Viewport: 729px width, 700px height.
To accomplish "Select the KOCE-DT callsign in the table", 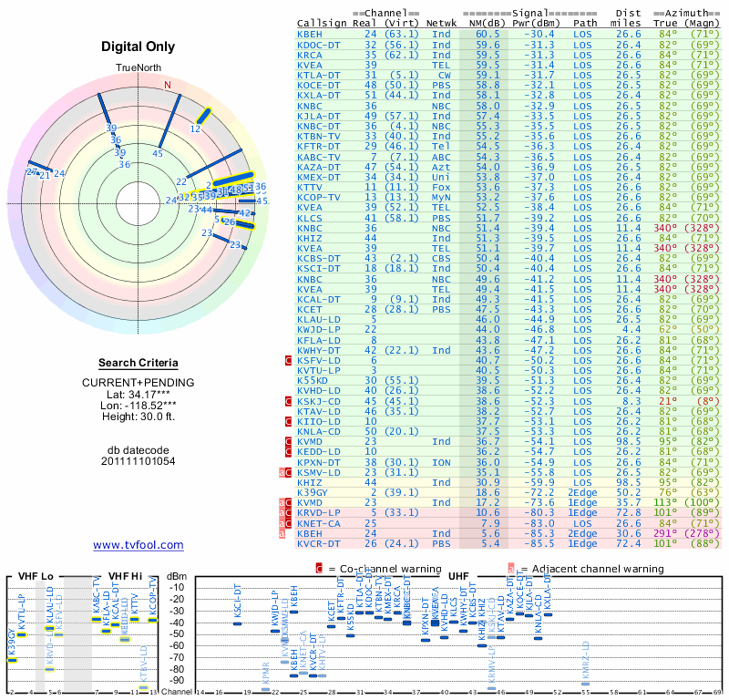I will [319, 86].
